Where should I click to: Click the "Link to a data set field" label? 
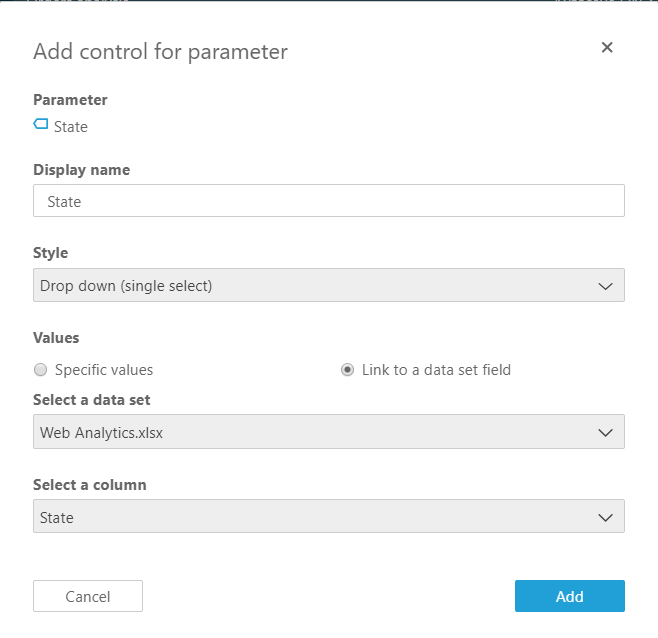pyautogui.click(x=436, y=370)
